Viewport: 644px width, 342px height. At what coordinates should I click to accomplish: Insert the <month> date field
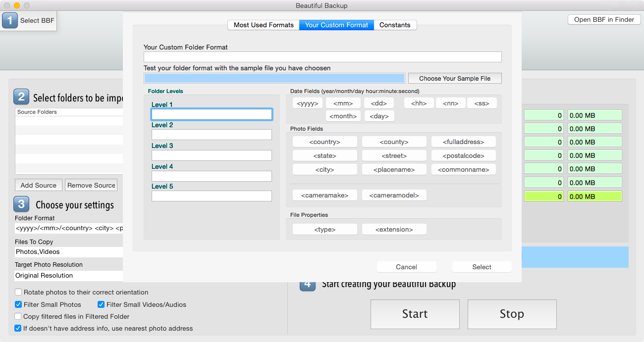point(343,116)
